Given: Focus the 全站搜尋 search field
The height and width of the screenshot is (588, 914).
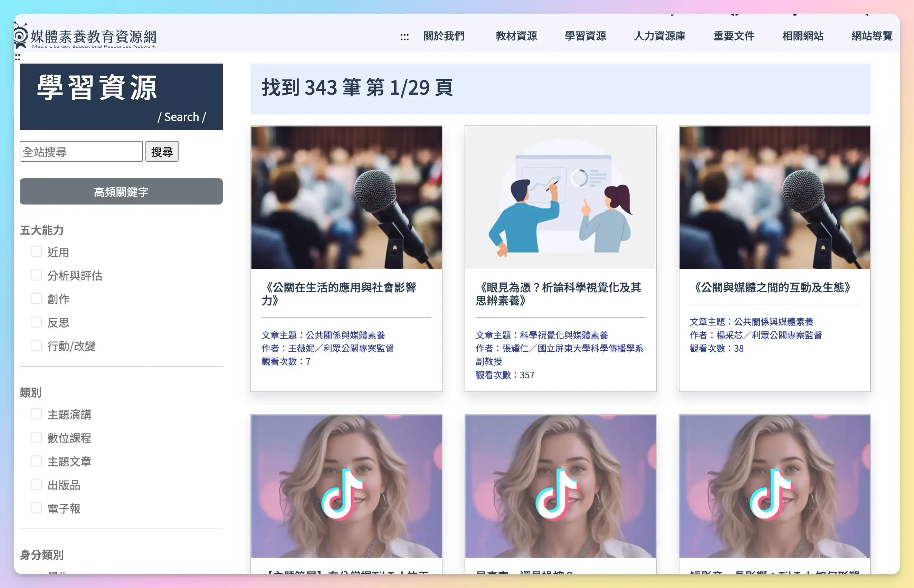Looking at the screenshot, I should 81,152.
